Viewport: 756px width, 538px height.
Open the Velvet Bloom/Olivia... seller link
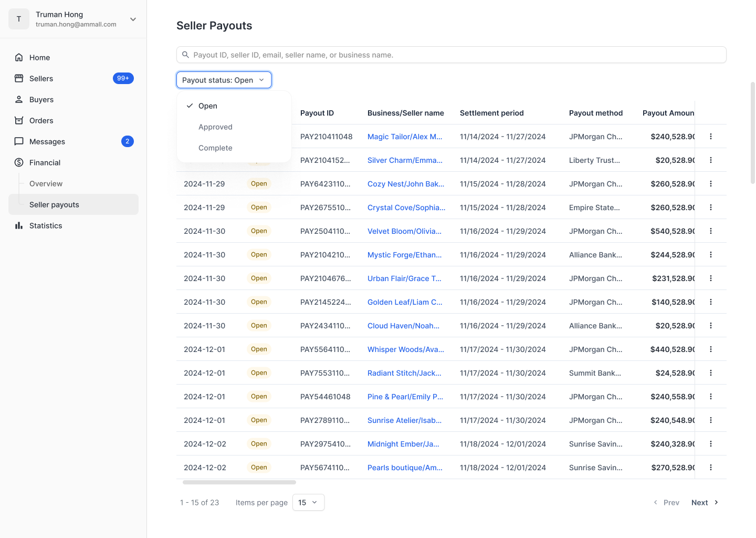click(404, 231)
